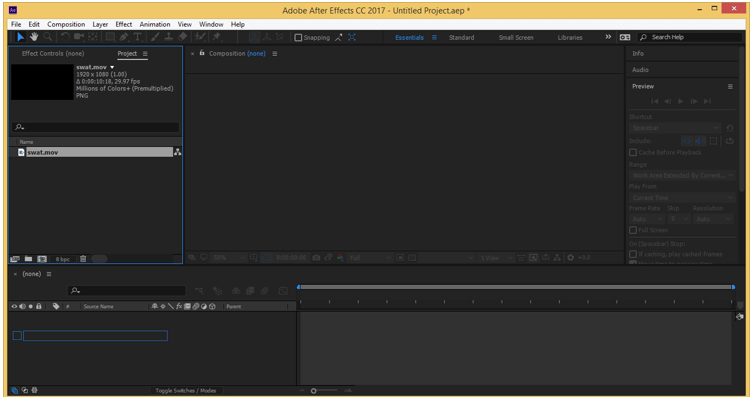Open the Skip frames dropdown
The height and width of the screenshot is (401, 752).
[679, 219]
